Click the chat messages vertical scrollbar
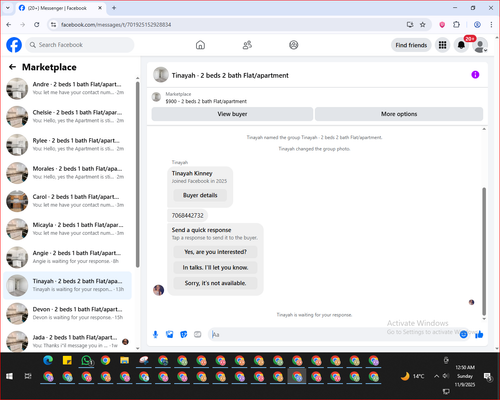The width and height of the screenshot is (500, 400). pyautogui.click(x=484, y=252)
